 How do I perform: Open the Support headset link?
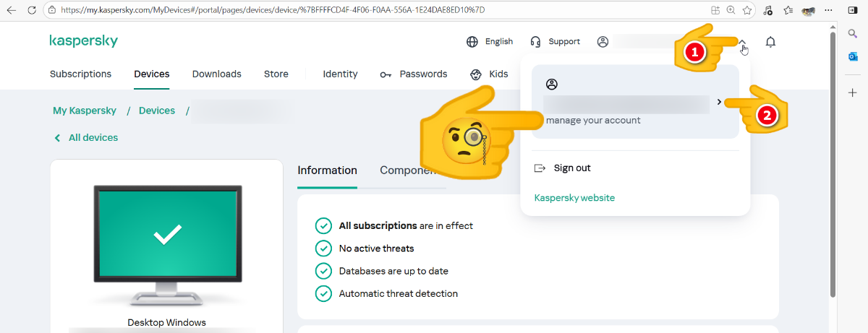coord(555,42)
